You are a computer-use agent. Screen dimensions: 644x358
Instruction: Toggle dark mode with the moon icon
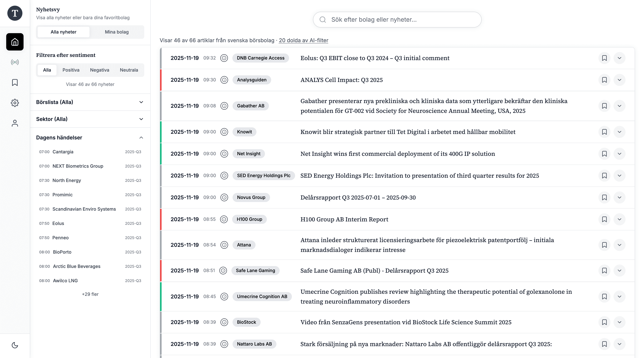pyautogui.click(x=14, y=345)
